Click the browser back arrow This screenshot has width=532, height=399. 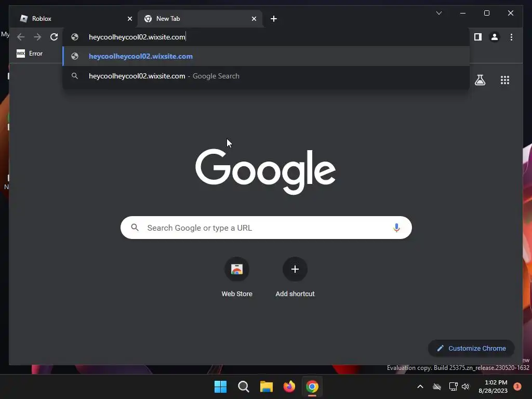(21, 37)
